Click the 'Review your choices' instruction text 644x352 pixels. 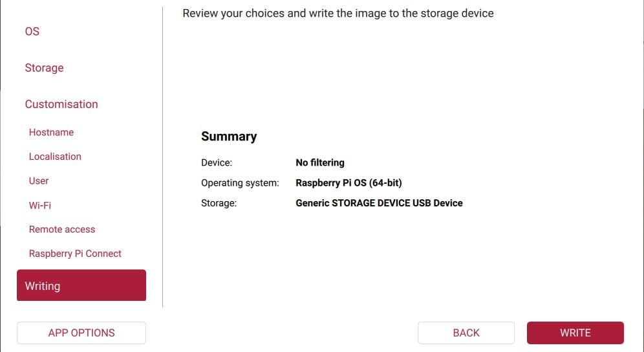click(338, 13)
